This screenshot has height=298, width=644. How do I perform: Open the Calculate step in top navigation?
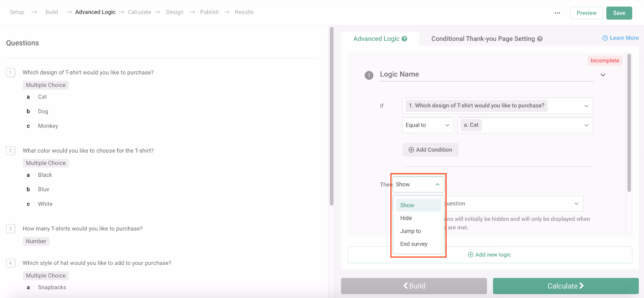tap(139, 12)
